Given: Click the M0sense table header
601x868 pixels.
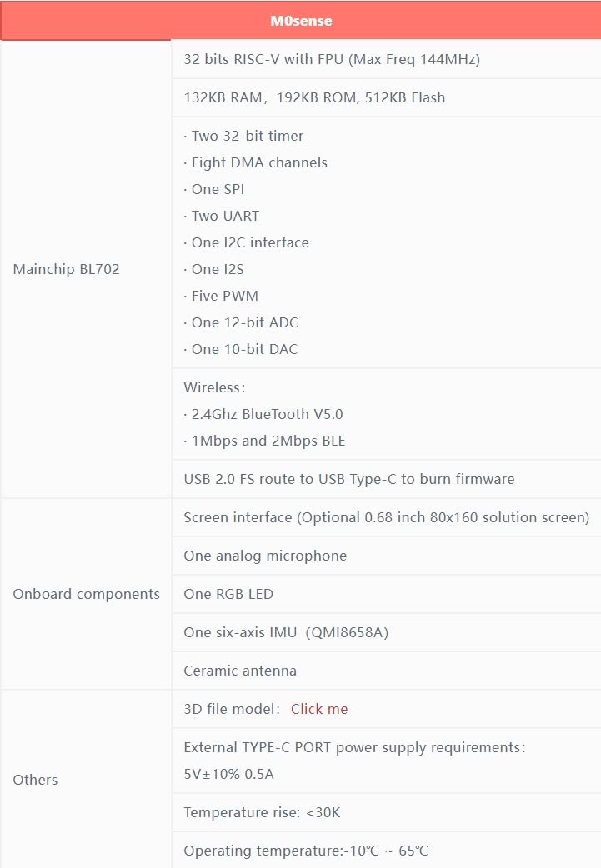Looking at the screenshot, I should coord(301,22).
